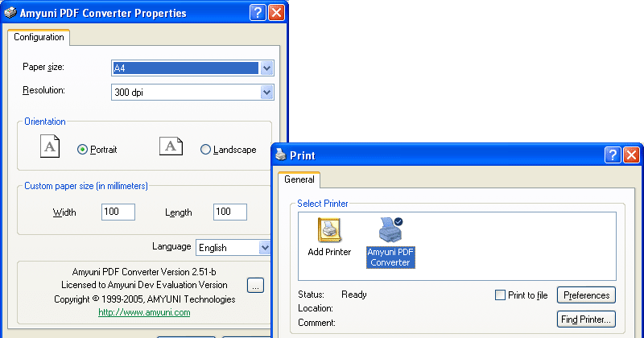Click the Resolution label

(x=43, y=90)
